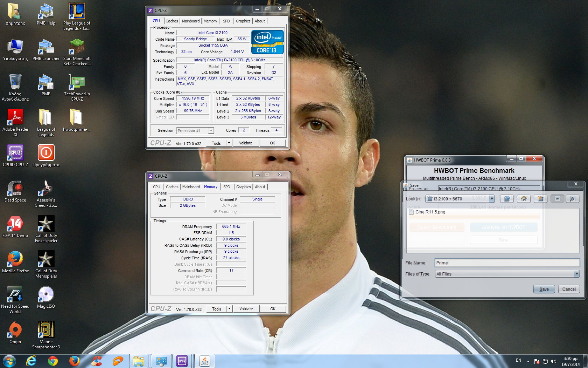Expand Tools arrow in CPU tab CPU-Z window
588x368 pixels.
coord(229,143)
